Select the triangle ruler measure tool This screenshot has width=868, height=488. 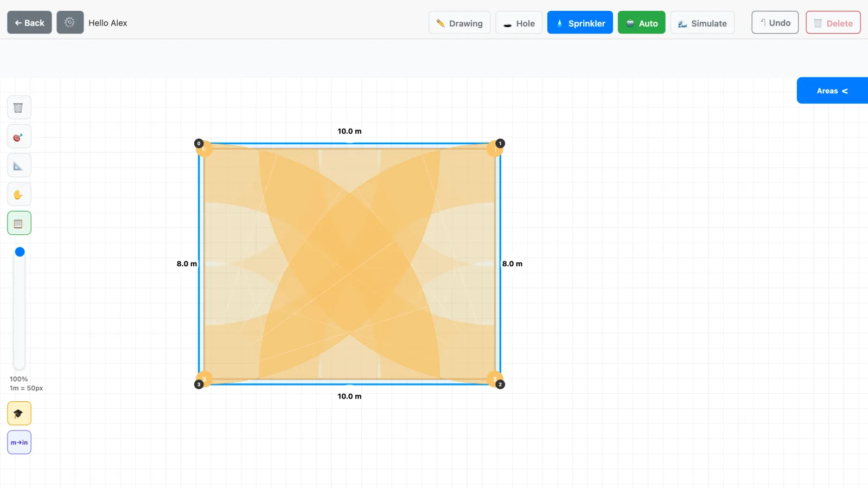point(19,165)
